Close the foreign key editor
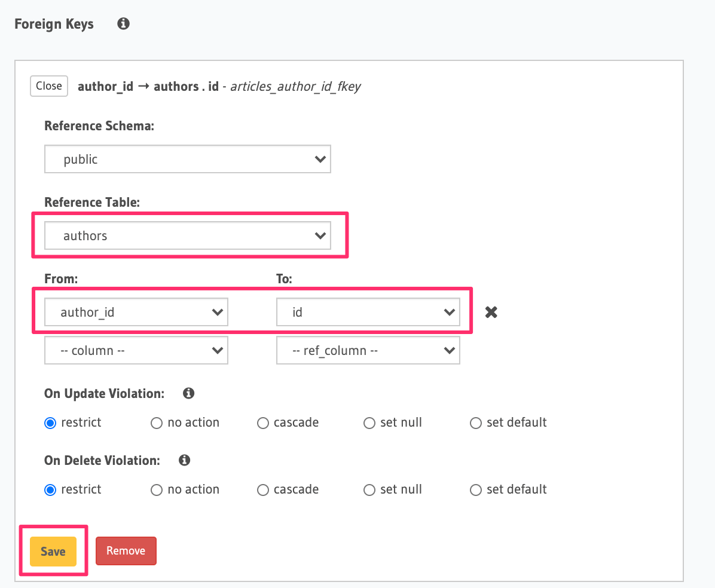The width and height of the screenshot is (715, 588). [x=48, y=85]
